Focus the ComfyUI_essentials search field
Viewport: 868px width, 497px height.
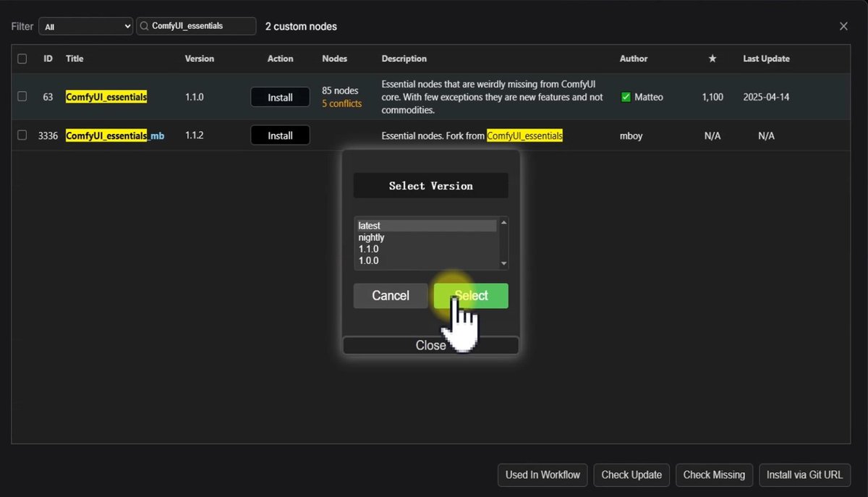coord(197,26)
